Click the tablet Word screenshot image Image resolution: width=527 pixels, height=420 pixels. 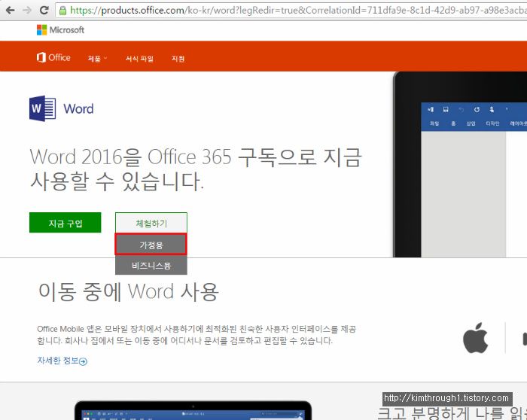click(x=460, y=165)
